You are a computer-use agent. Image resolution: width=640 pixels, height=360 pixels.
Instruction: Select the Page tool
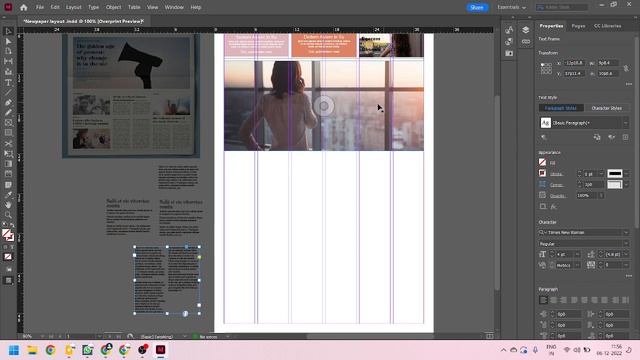[8, 51]
